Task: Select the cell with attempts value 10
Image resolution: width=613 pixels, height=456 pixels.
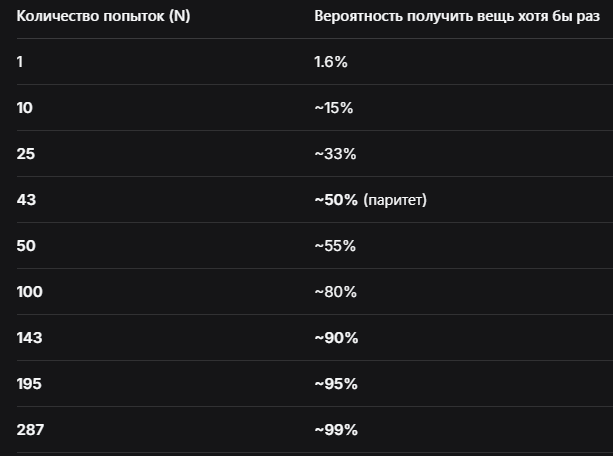Action: coord(25,108)
